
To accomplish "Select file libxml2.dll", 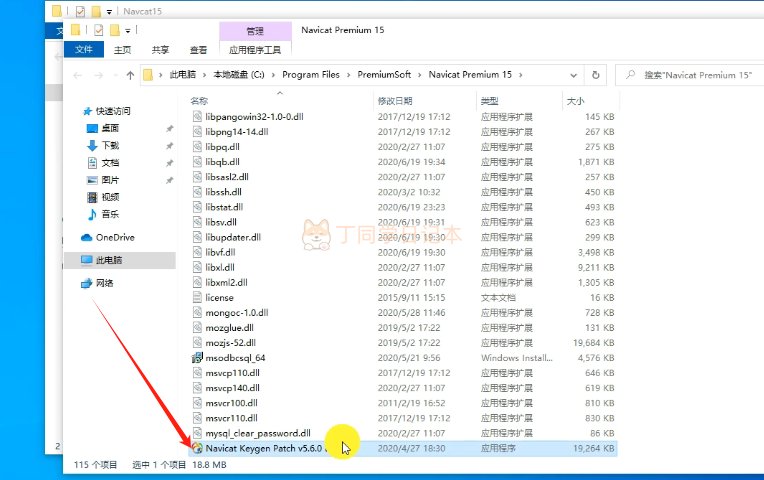I will (x=227, y=283).
